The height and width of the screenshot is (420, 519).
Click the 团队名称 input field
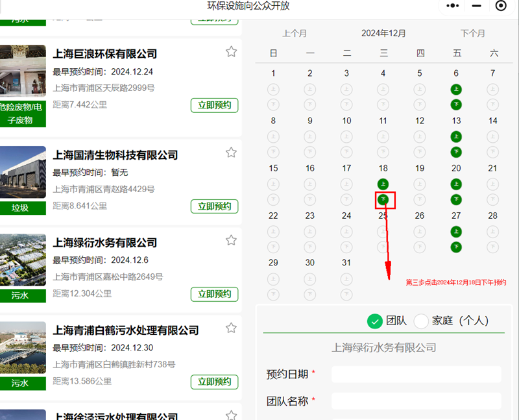(416, 401)
